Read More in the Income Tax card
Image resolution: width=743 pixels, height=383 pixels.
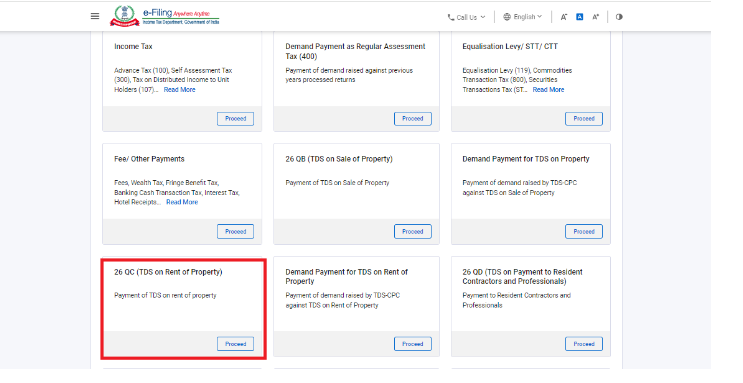[180, 90]
